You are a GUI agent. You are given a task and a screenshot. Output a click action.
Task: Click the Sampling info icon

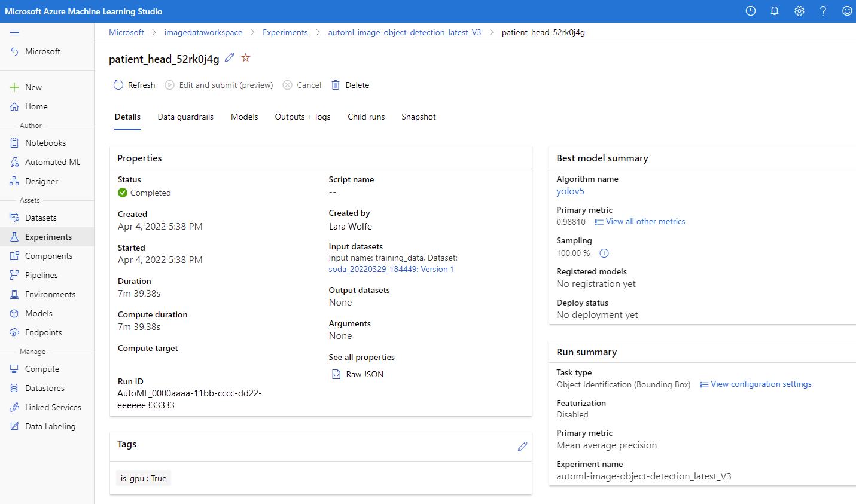604,253
